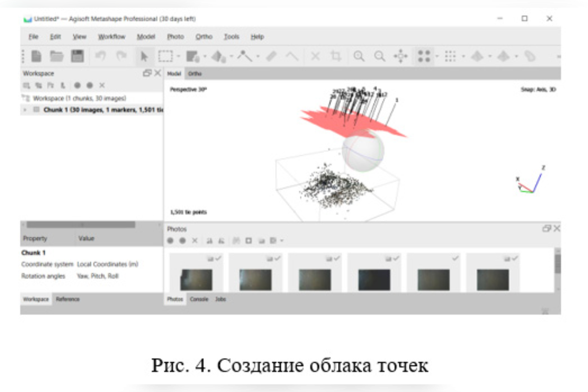Click the Reset View icon
This screenshot has width=588, height=392.
click(400, 56)
